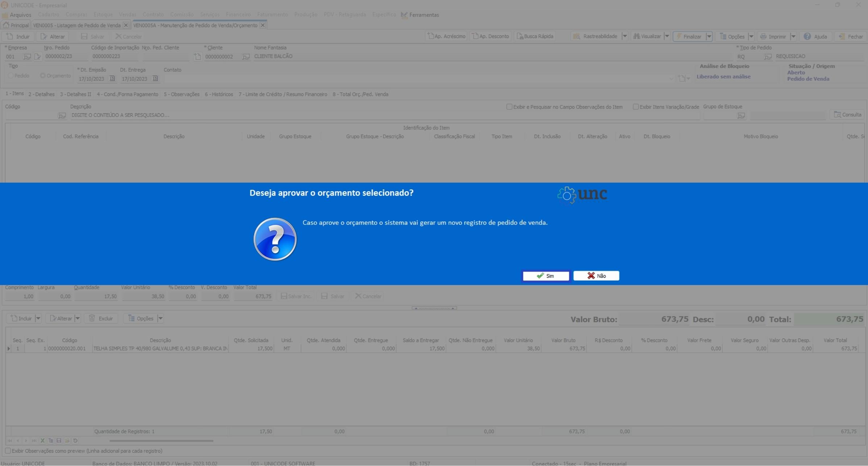Click the Ap. Desconto icon

click(475, 36)
